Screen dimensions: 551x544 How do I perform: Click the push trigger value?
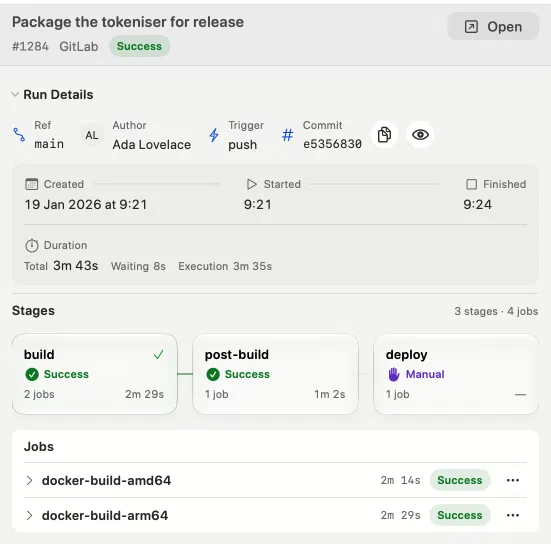coord(242,145)
